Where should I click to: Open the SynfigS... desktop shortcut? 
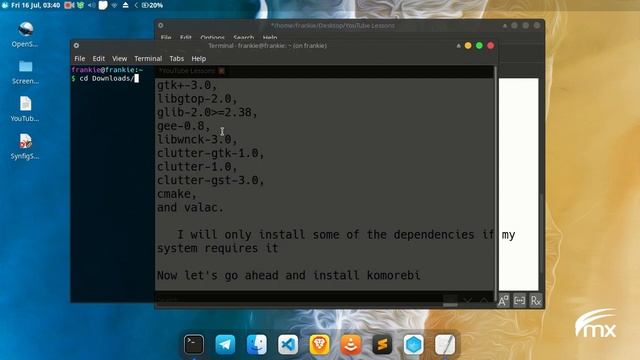coord(25,147)
